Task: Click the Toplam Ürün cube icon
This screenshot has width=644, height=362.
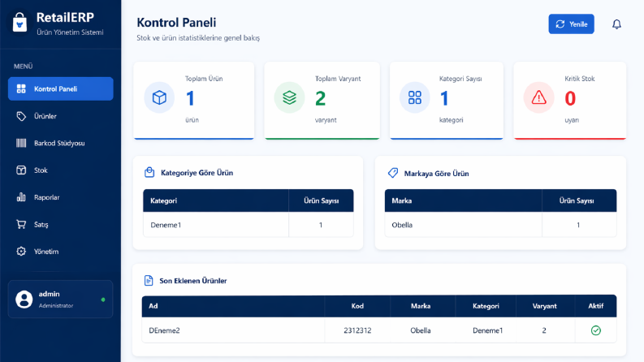Action: [x=159, y=97]
